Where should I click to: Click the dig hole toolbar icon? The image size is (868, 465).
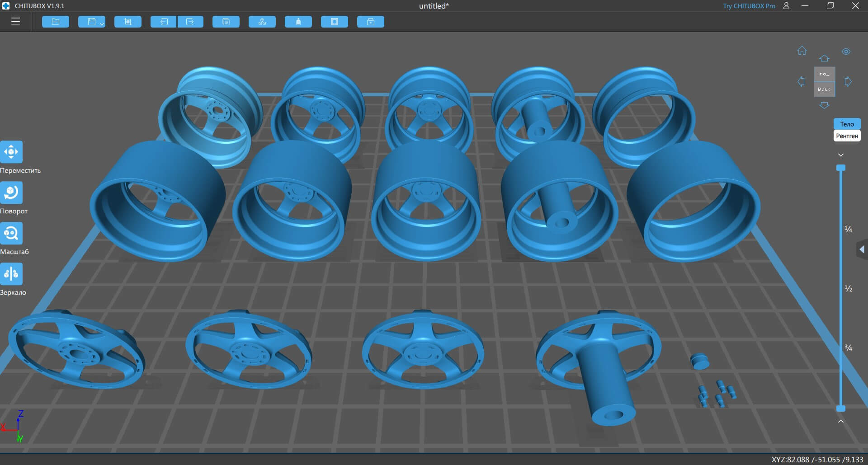[335, 22]
